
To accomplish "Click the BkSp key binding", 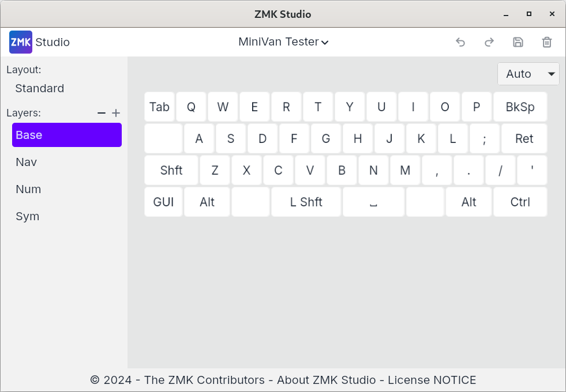I will (x=519, y=107).
